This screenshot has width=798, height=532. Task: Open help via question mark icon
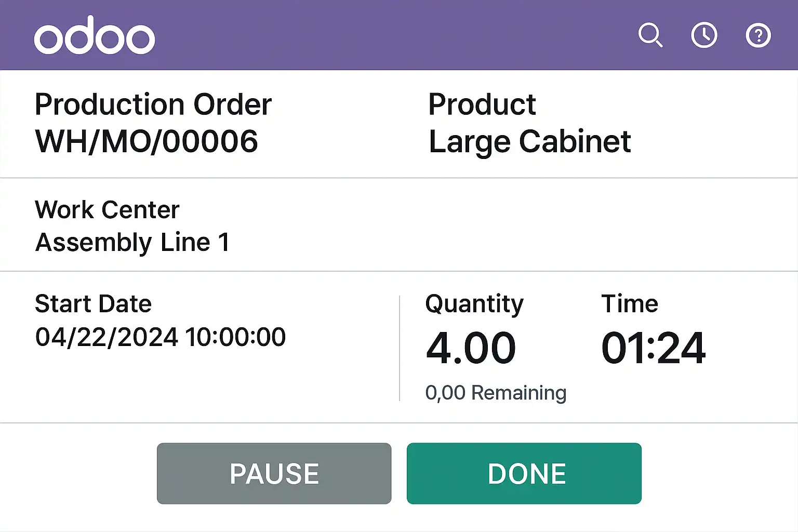pyautogui.click(x=758, y=35)
